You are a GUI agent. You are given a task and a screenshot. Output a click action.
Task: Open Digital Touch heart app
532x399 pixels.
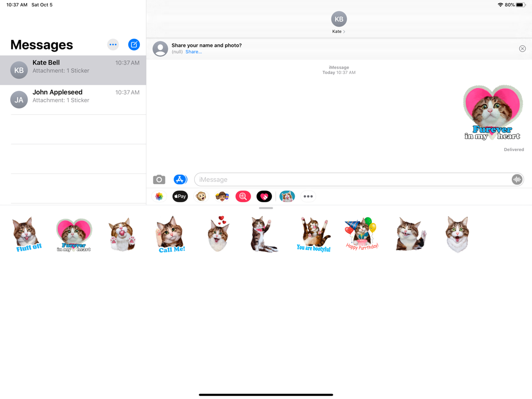pyautogui.click(x=264, y=196)
